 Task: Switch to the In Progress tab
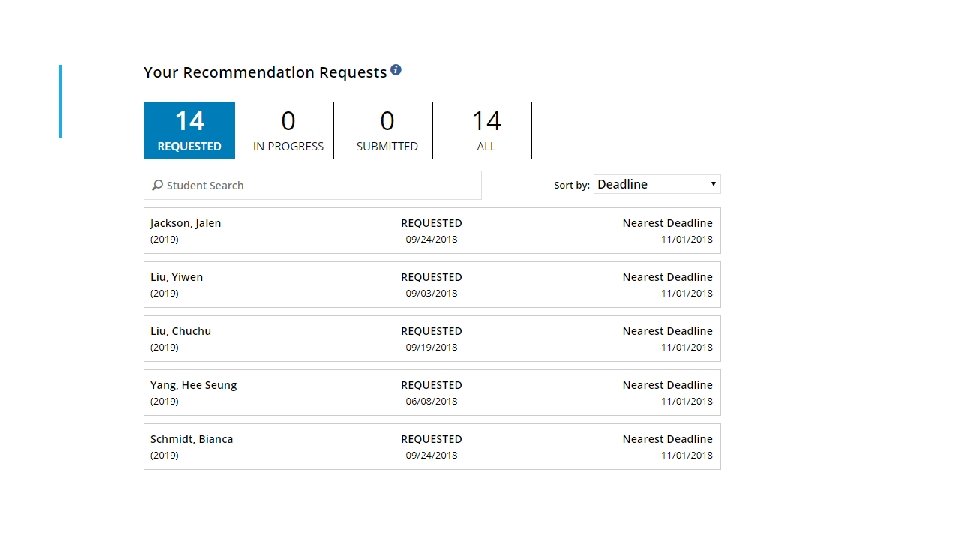[x=288, y=130]
